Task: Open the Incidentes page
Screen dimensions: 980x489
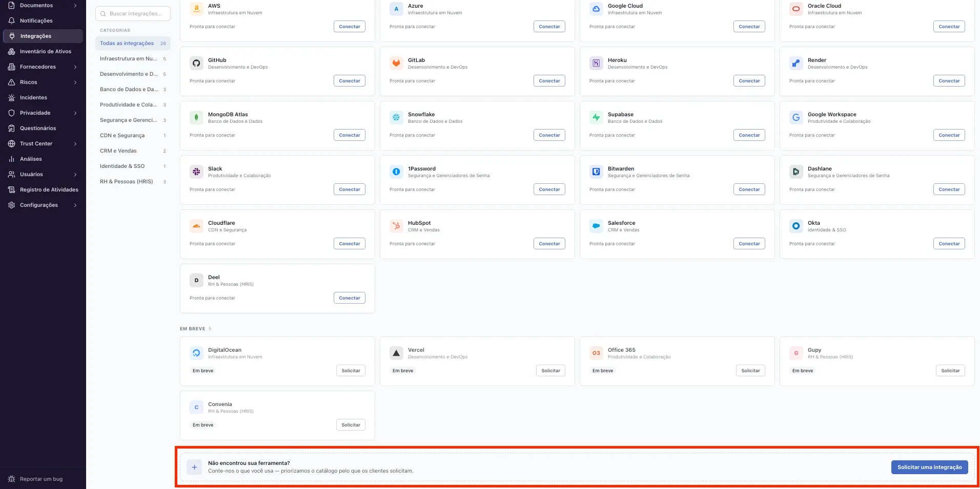Action: click(x=43, y=98)
